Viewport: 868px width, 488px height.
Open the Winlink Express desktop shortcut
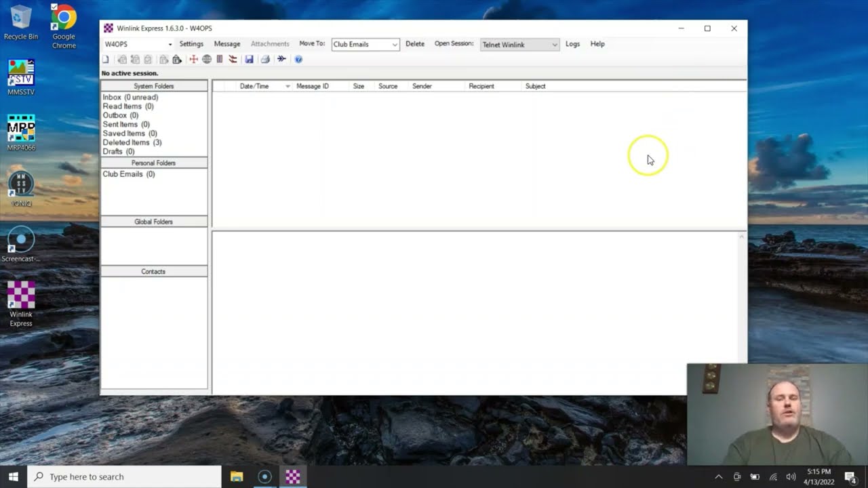[x=21, y=304]
